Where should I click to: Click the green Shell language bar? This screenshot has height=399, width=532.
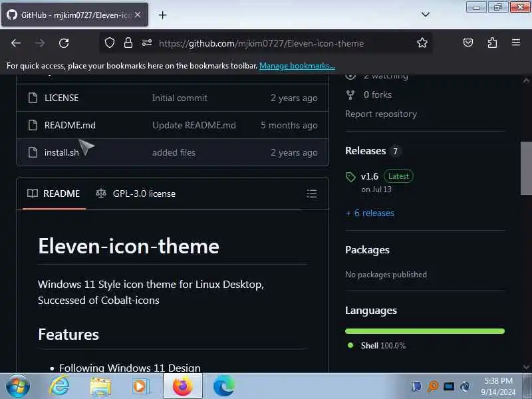(425, 331)
